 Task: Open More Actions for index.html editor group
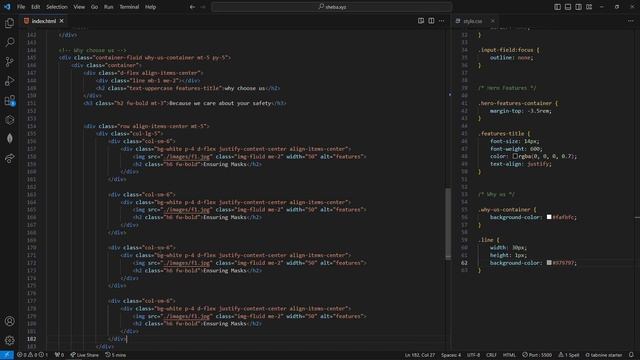[442, 21]
